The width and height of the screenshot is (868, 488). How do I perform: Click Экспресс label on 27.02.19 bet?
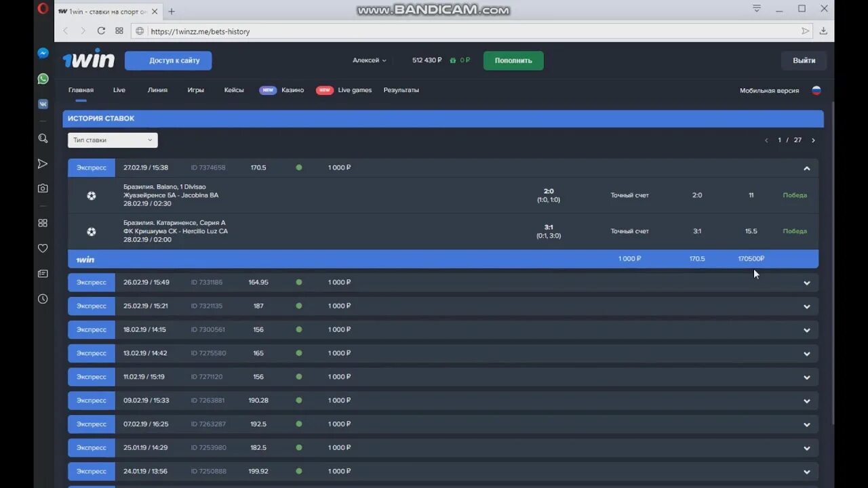click(x=92, y=167)
